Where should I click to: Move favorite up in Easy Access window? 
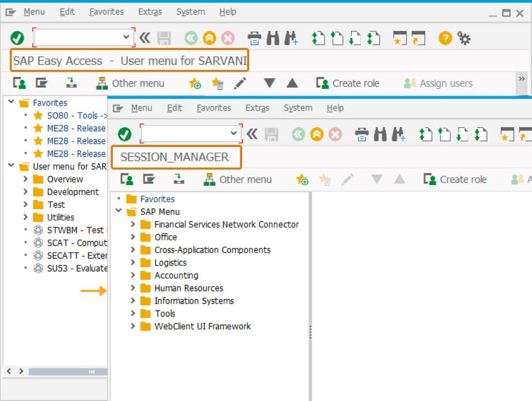(x=292, y=83)
